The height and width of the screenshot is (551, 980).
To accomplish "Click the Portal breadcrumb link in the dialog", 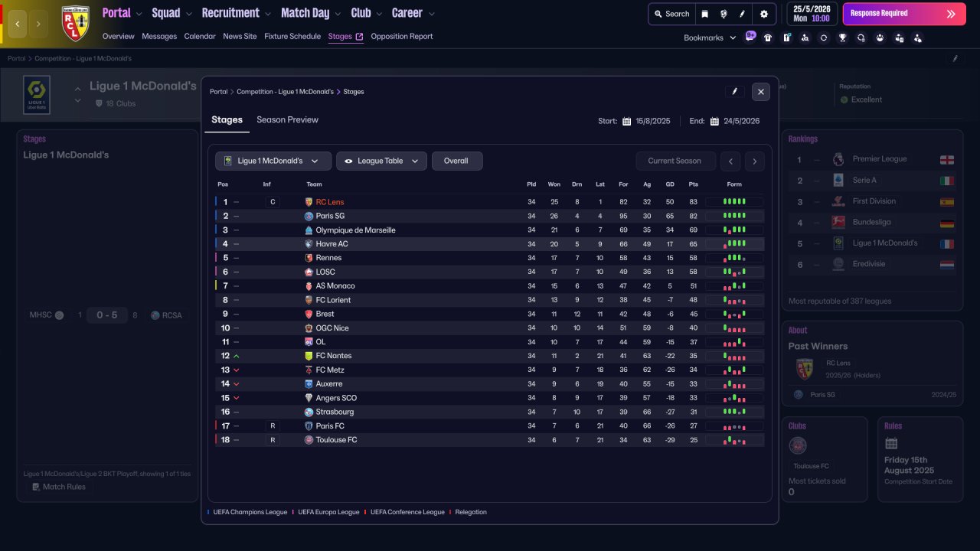I will 218,92.
